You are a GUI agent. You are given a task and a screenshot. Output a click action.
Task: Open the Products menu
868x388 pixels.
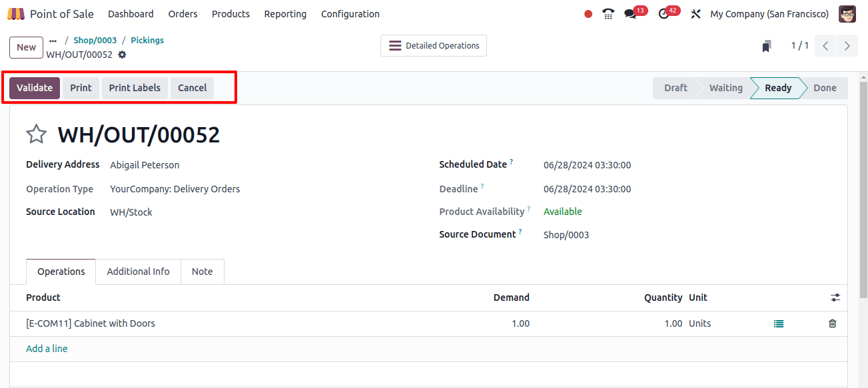point(230,14)
